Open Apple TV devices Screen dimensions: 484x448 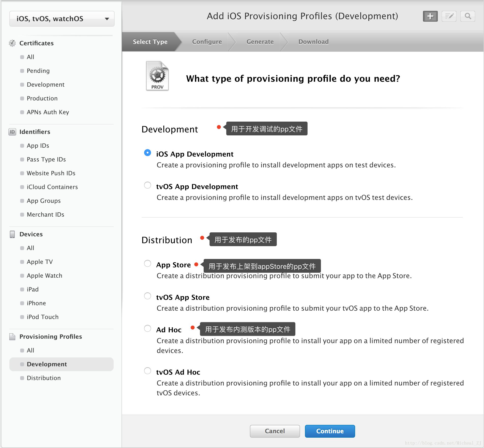tap(40, 262)
